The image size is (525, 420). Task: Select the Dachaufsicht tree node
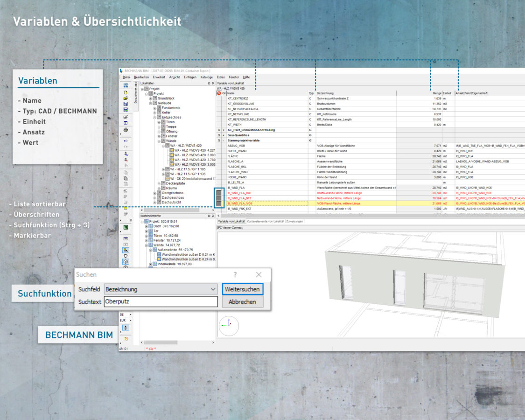[x=169, y=202]
